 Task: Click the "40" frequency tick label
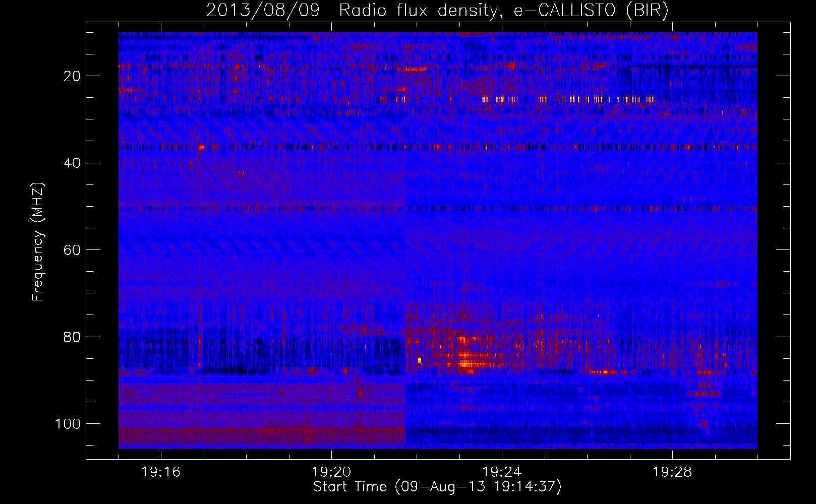[x=73, y=163]
